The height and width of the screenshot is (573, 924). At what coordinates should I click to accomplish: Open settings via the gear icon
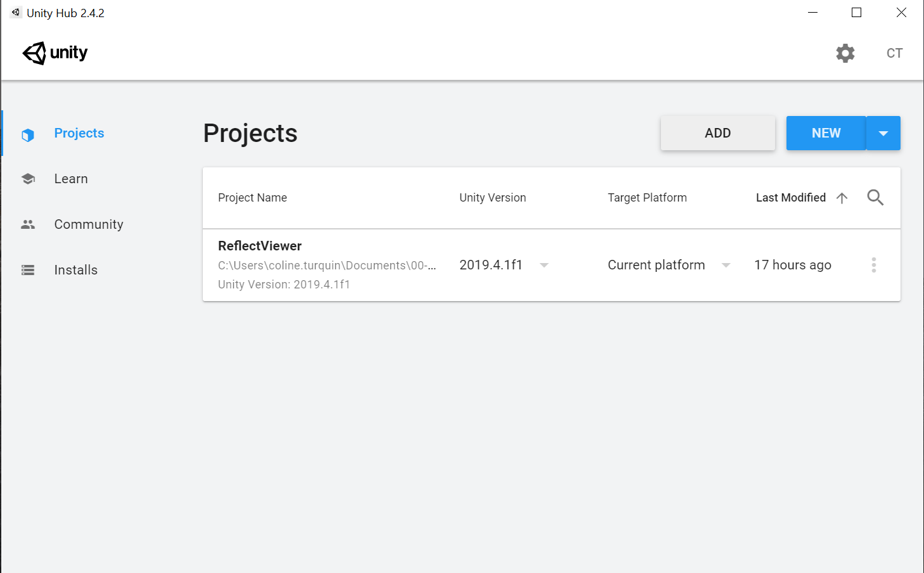pos(845,53)
